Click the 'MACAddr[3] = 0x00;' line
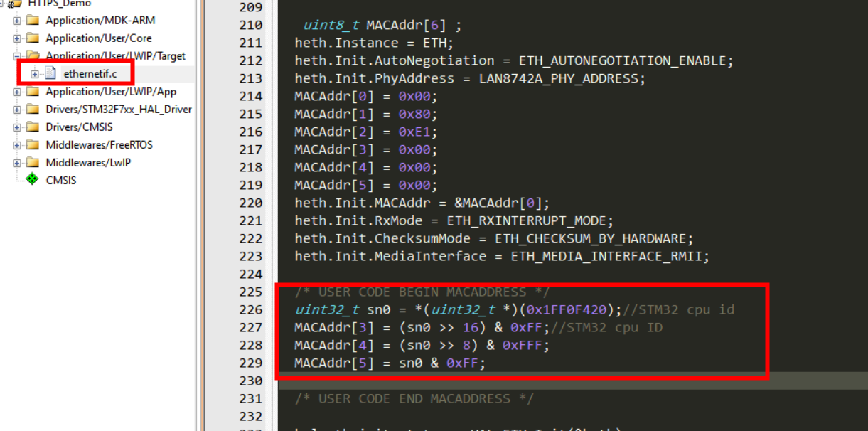 (366, 149)
